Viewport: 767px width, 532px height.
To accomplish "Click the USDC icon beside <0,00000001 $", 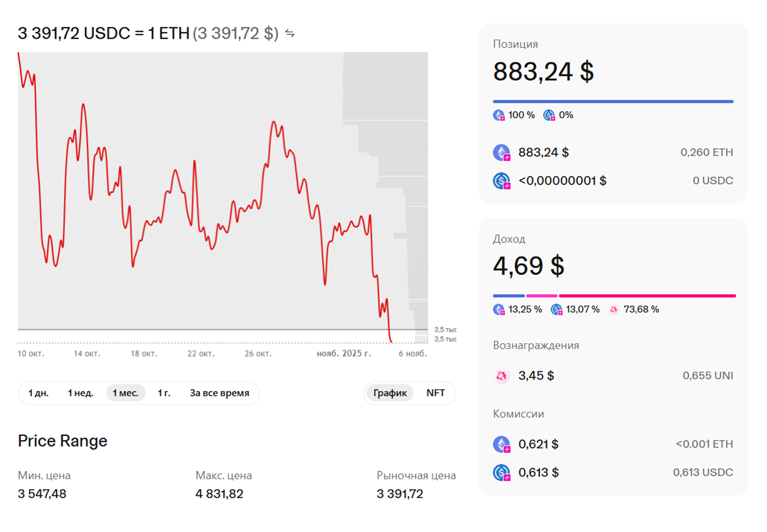I will pos(502,181).
